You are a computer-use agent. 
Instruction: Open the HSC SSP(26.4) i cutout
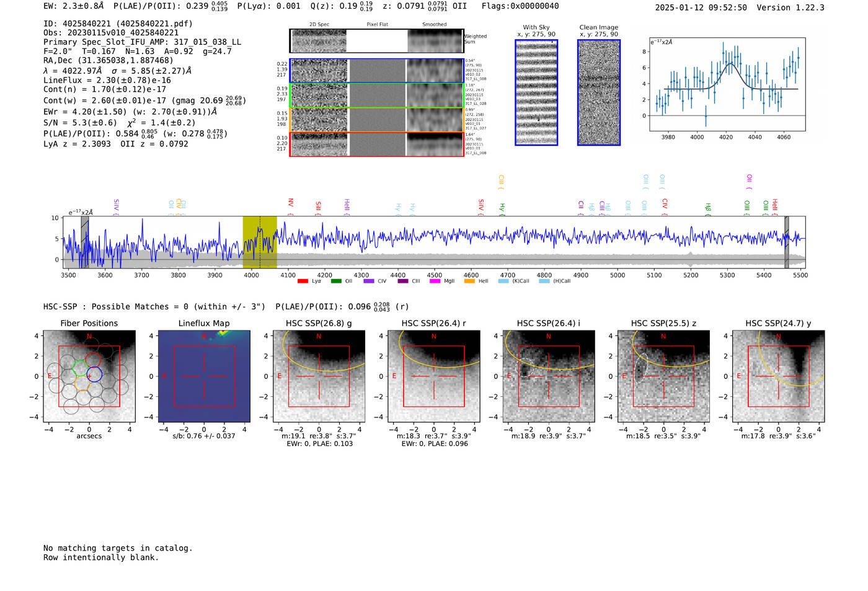pos(549,376)
